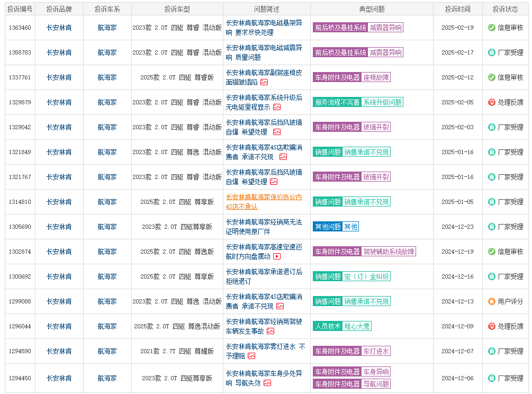This screenshot has height=394, width=532.
Task: Click the 厂家受理 status icon for complaint 1314810
Action: (x=492, y=202)
